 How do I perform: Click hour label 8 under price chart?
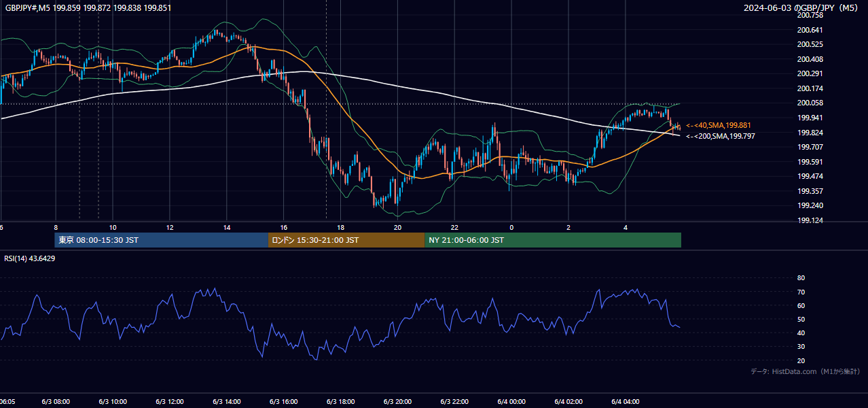coord(56,228)
